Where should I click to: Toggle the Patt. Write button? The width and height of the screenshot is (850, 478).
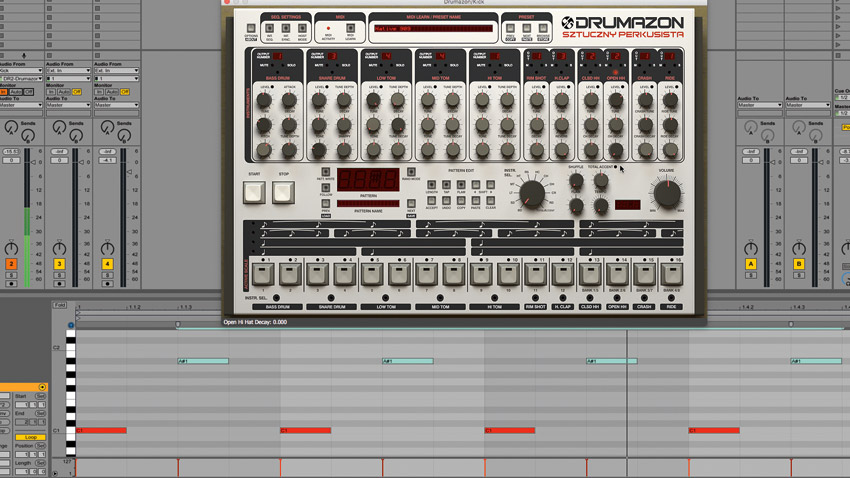[326, 172]
